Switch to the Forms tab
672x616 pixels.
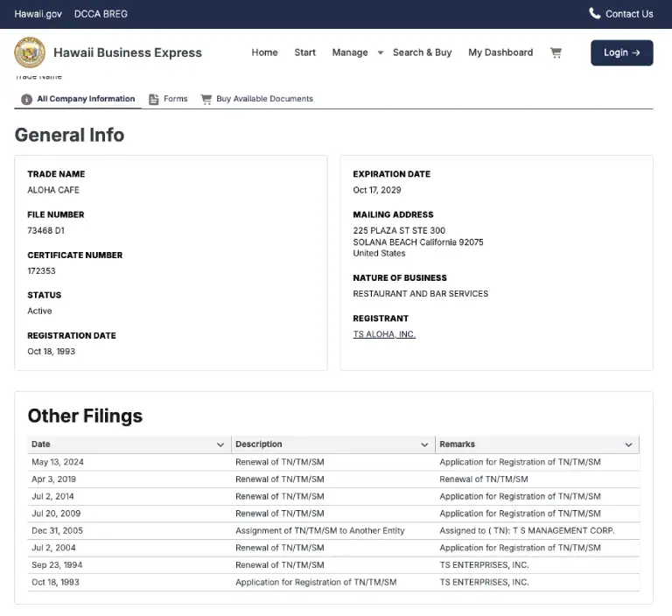tap(168, 99)
